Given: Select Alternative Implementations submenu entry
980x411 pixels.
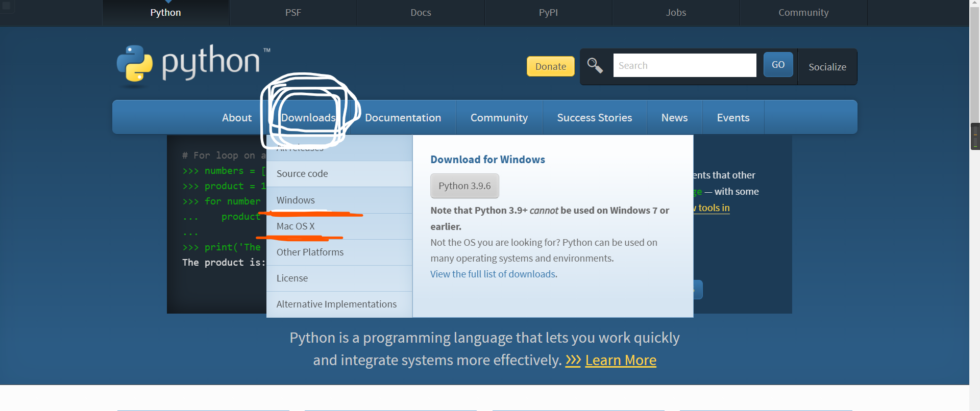Looking at the screenshot, I should [339, 304].
